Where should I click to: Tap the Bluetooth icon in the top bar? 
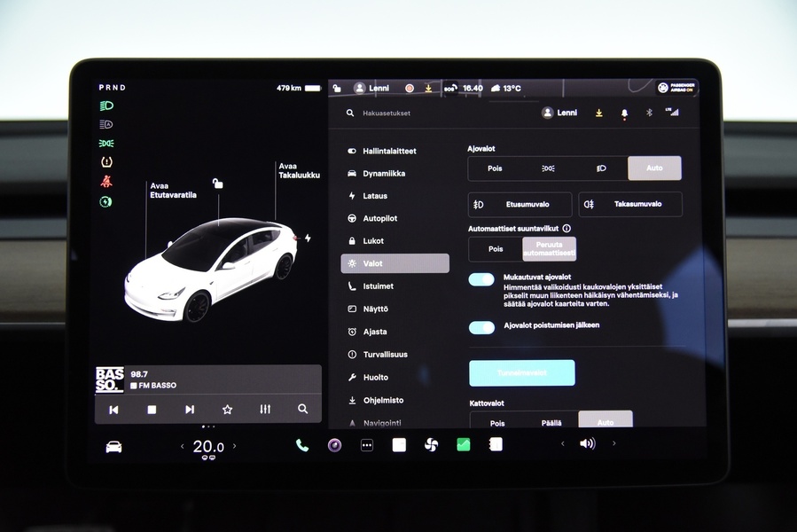(x=648, y=113)
